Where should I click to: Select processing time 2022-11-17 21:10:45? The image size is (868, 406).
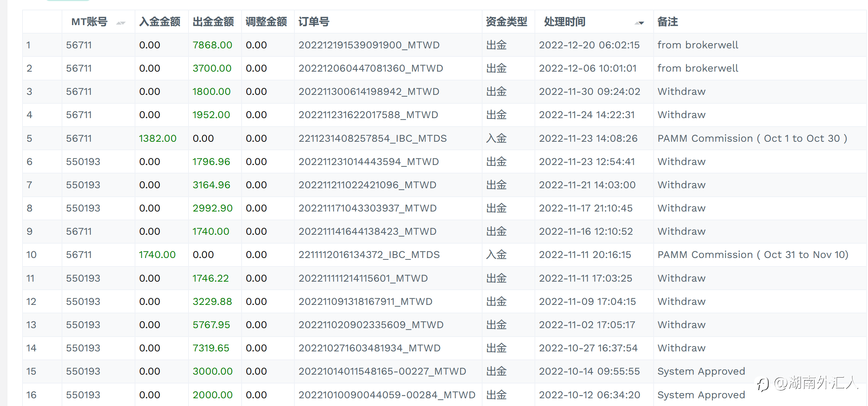pos(586,208)
